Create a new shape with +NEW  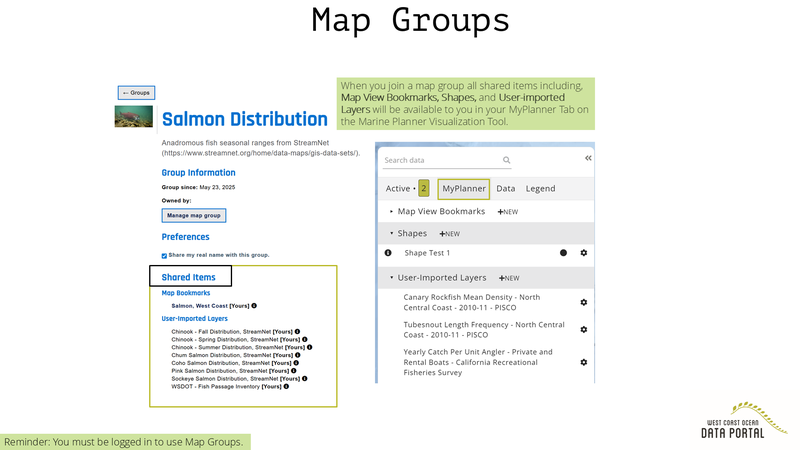[x=449, y=234]
